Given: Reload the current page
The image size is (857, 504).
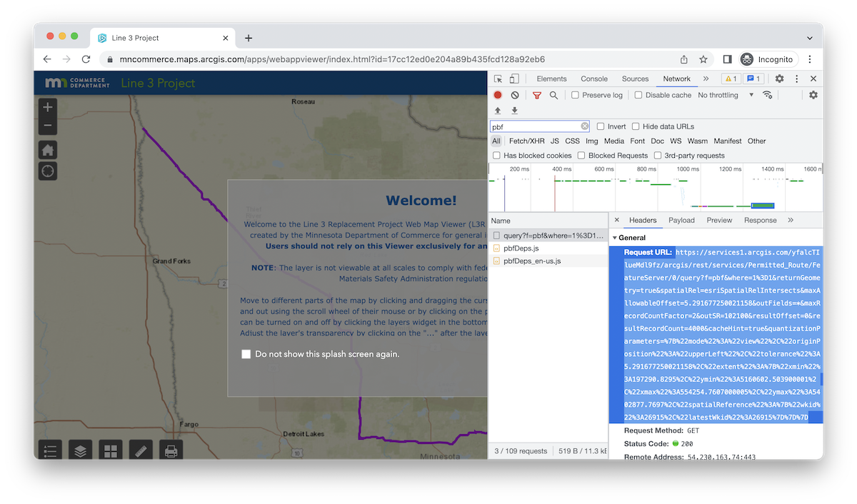Looking at the screenshot, I should coord(86,59).
